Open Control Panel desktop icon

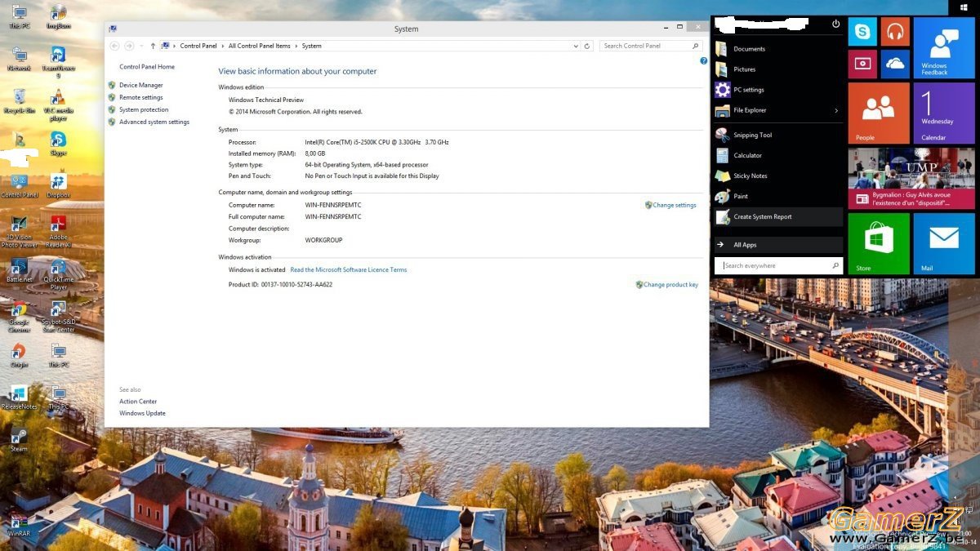pos(19,185)
